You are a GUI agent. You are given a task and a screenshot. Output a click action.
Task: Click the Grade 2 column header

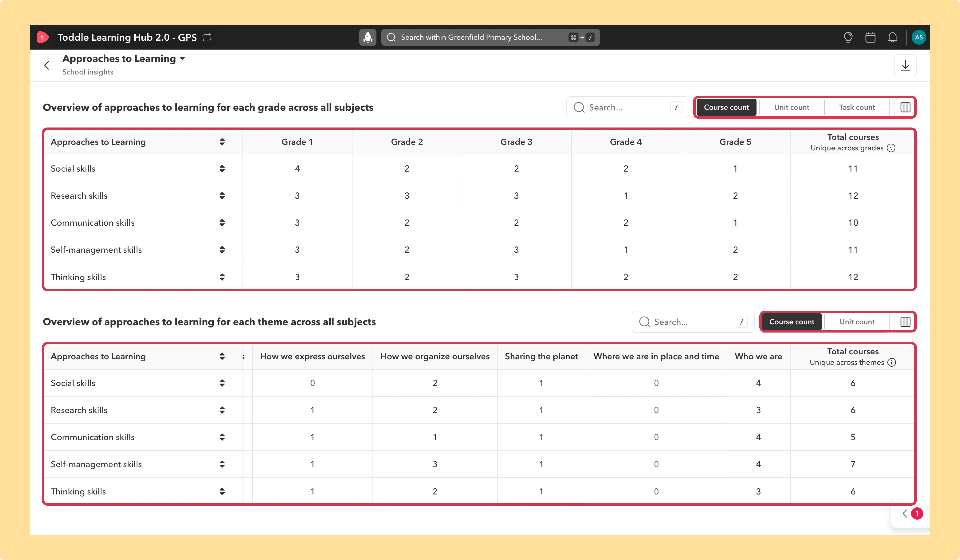click(x=407, y=142)
